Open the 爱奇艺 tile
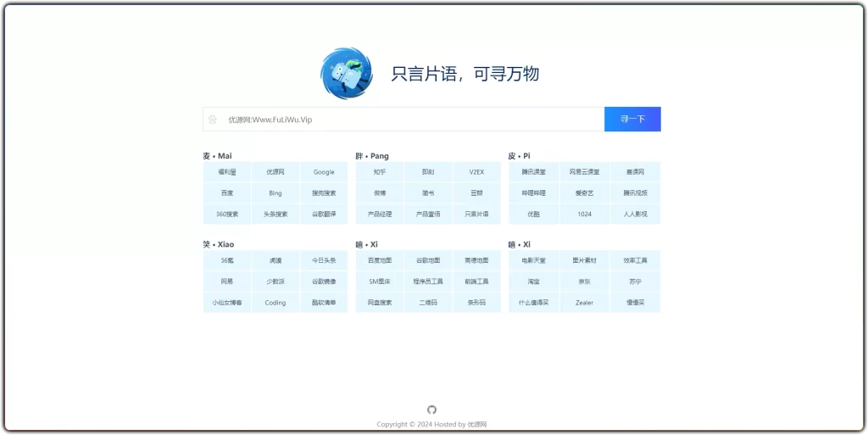868x435 pixels. (x=585, y=193)
